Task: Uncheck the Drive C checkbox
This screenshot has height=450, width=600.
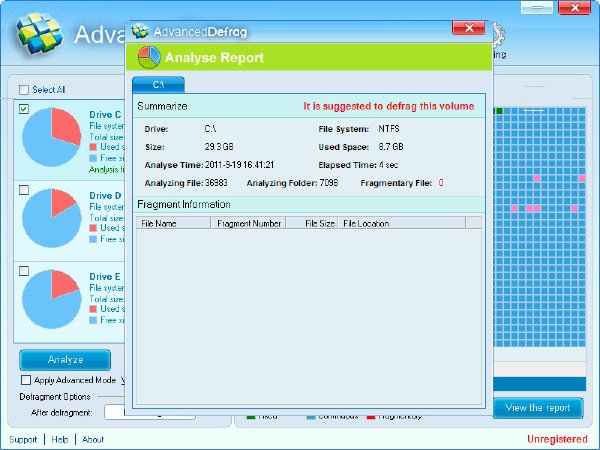Action: (24, 109)
